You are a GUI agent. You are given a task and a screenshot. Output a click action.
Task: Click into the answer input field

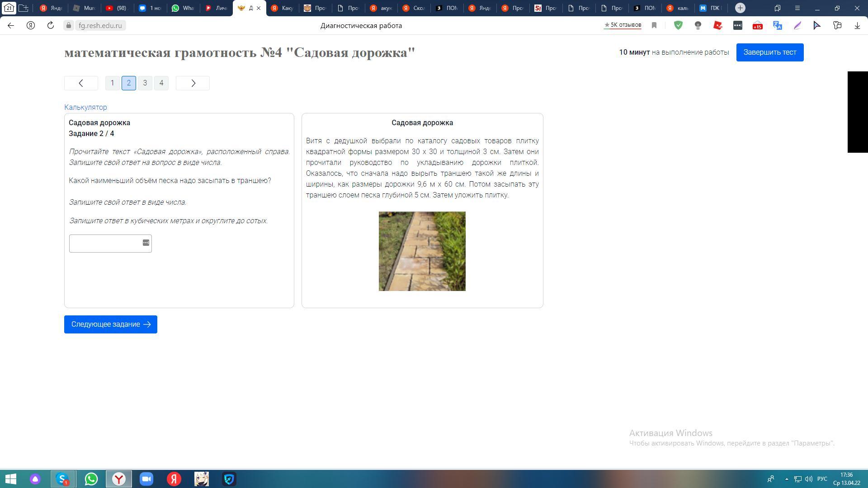[105, 244]
